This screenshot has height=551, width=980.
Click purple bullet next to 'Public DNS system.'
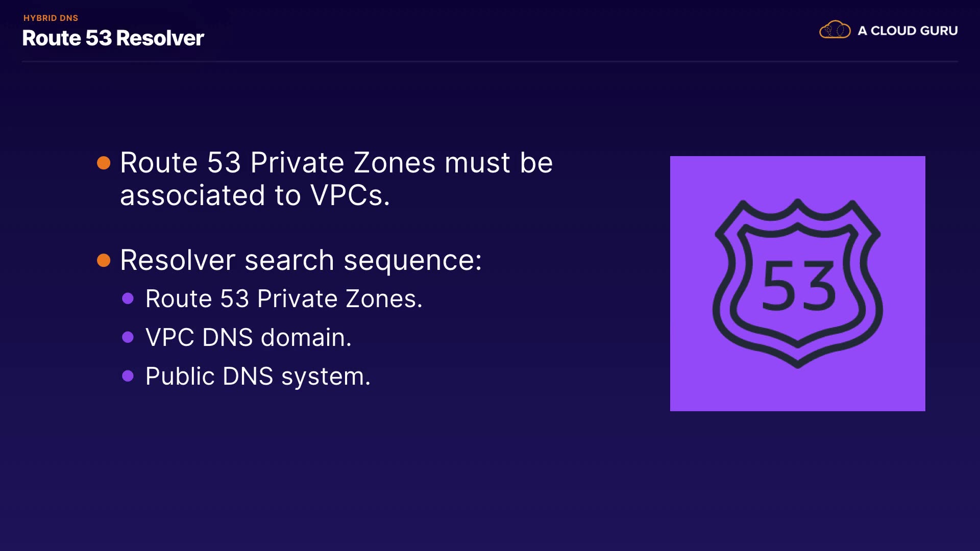click(x=128, y=376)
